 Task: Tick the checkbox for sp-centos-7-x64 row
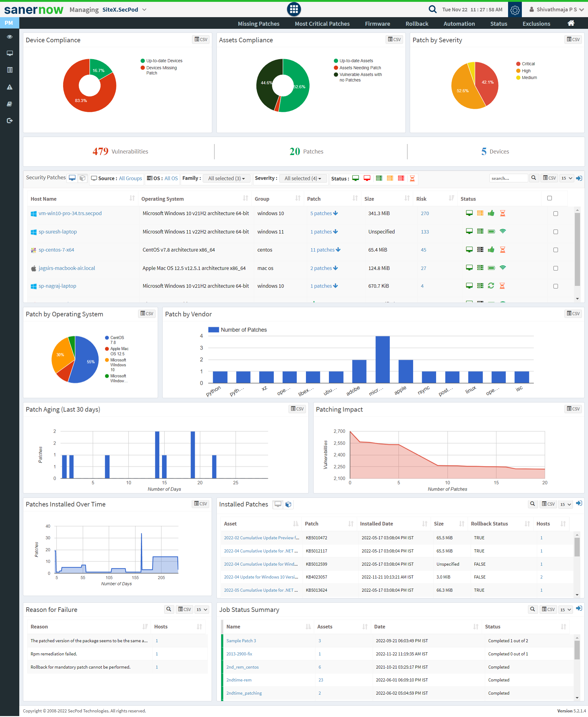(x=556, y=250)
